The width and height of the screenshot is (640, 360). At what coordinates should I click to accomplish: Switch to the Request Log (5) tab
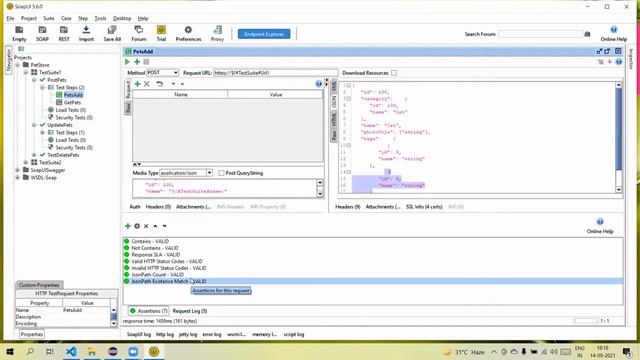(190, 311)
